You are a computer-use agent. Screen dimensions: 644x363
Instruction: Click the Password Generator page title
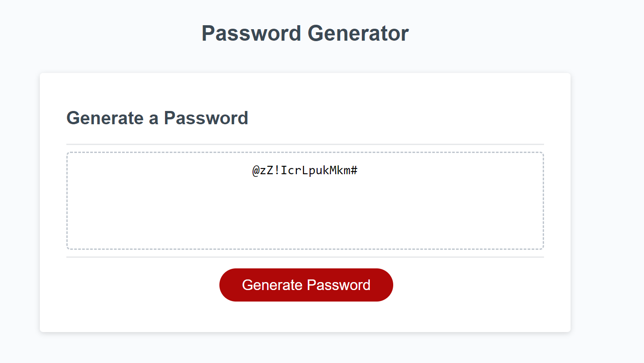[305, 33]
